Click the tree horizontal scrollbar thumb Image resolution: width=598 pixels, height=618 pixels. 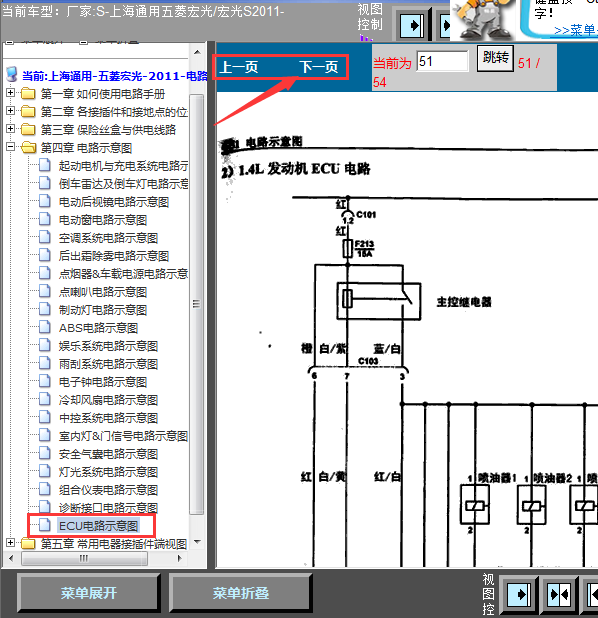click(84, 558)
